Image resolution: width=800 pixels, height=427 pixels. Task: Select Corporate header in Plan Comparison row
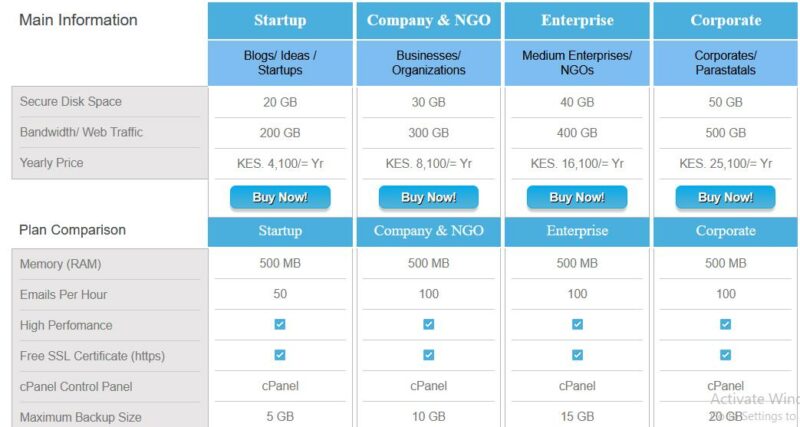[726, 231]
